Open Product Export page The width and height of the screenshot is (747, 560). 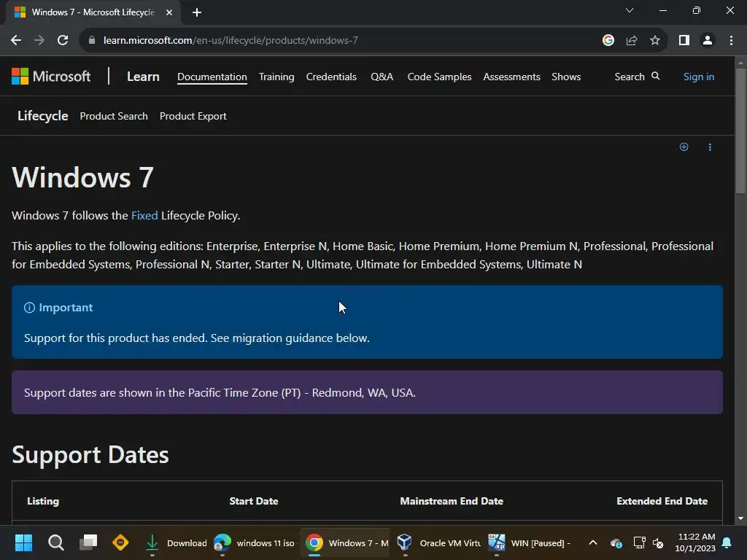tap(193, 116)
